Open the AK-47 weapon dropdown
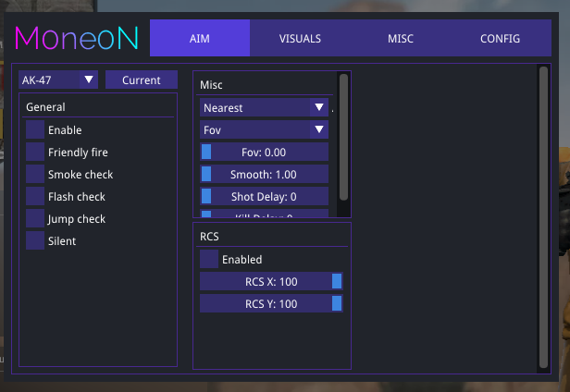Screen dimensions: 570x392 coord(58,80)
